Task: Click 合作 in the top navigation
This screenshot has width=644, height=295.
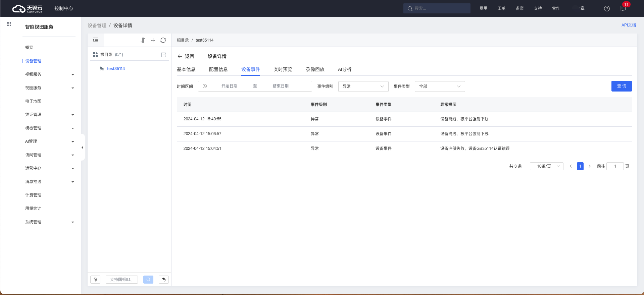Action: 556,8
